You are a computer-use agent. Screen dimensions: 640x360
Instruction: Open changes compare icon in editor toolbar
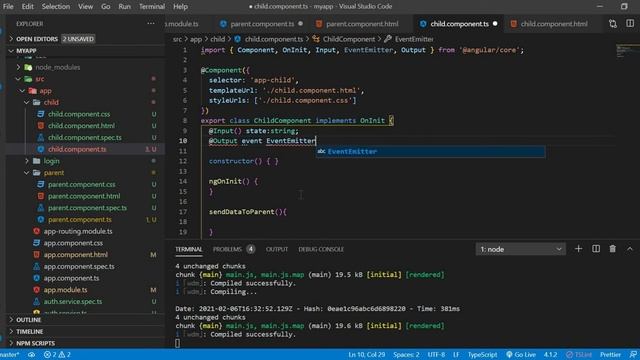pyautogui.click(x=613, y=24)
